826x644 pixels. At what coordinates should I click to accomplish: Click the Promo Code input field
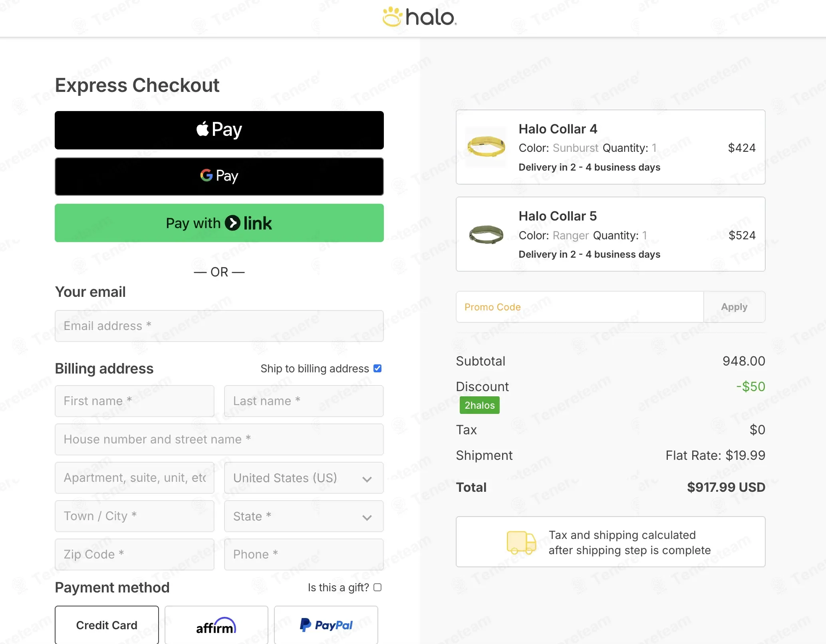point(580,307)
